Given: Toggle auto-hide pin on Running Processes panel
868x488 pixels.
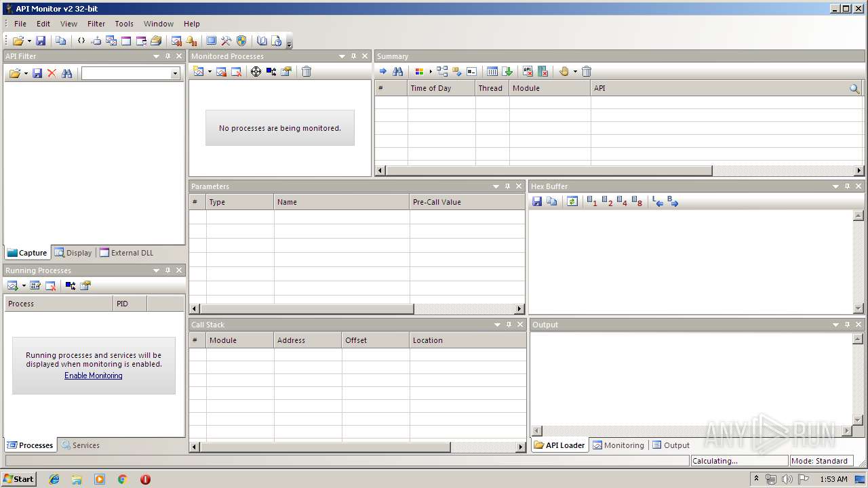Looking at the screenshot, I should tap(167, 270).
